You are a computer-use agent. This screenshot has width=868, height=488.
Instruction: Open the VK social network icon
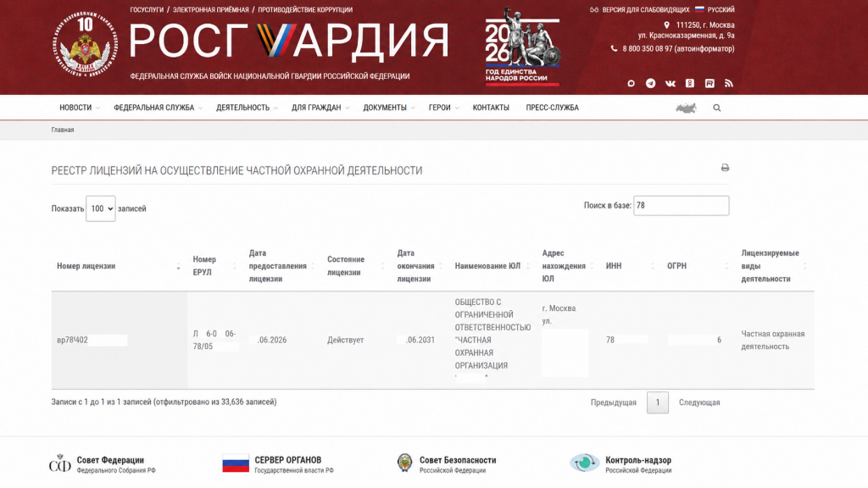click(x=670, y=84)
